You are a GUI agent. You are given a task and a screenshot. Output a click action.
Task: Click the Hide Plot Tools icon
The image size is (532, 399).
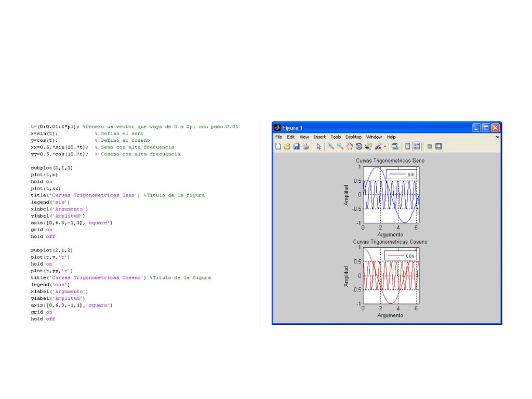coord(430,146)
